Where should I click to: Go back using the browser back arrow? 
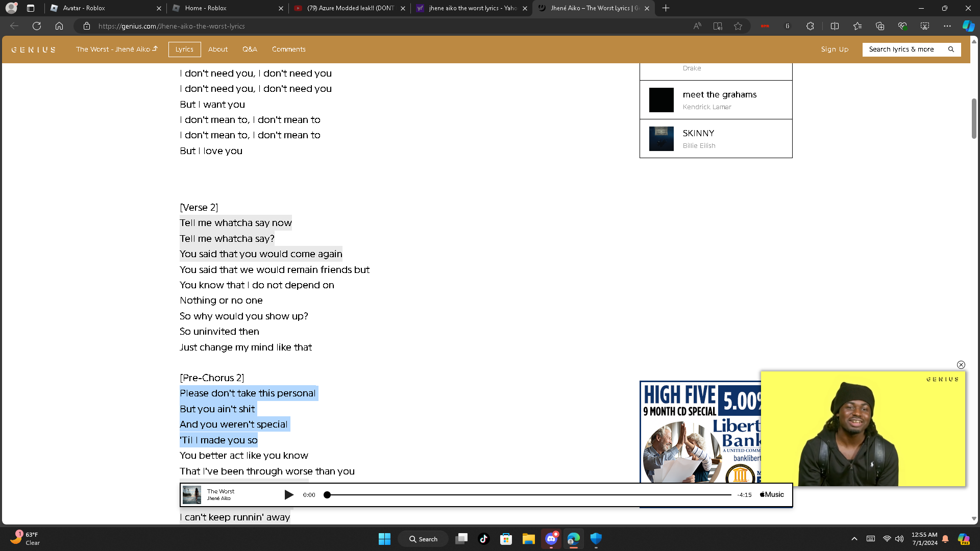point(14,26)
